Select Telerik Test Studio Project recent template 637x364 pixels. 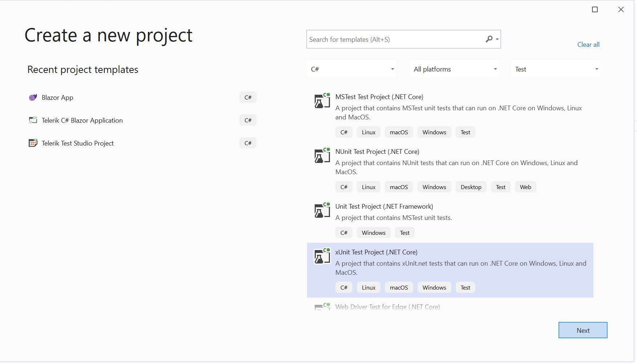click(x=142, y=143)
